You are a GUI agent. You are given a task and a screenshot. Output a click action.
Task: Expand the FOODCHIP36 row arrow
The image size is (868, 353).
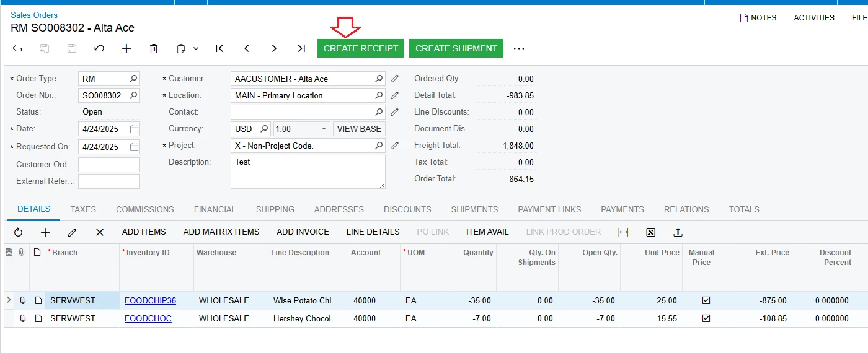pos(9,300)
